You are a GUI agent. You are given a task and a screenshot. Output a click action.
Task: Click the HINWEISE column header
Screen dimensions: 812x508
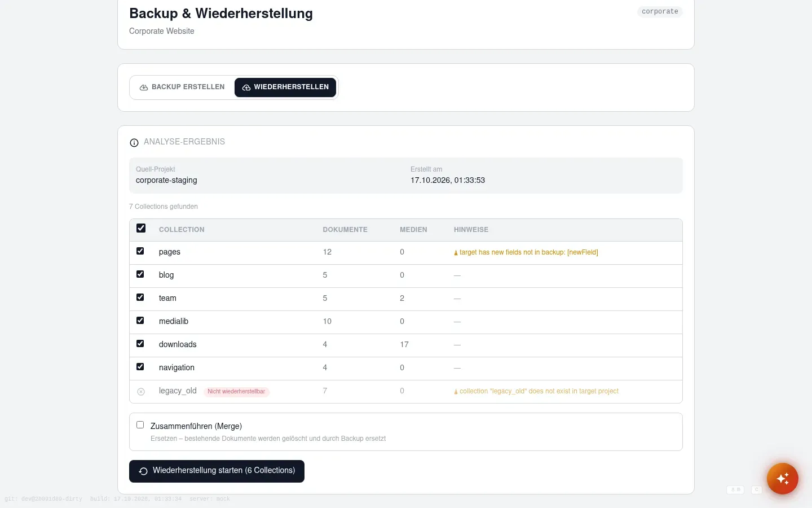[471, 230]
